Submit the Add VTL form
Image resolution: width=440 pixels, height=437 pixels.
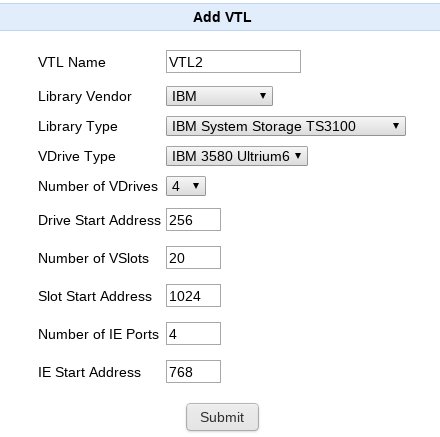[x=222, y=417]
